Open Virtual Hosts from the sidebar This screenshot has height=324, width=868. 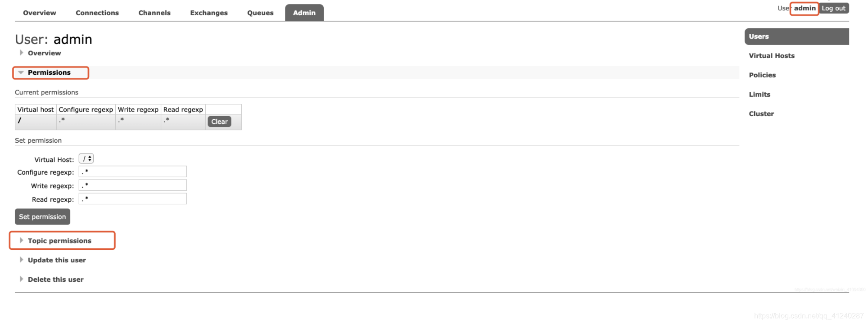[771, 55]
